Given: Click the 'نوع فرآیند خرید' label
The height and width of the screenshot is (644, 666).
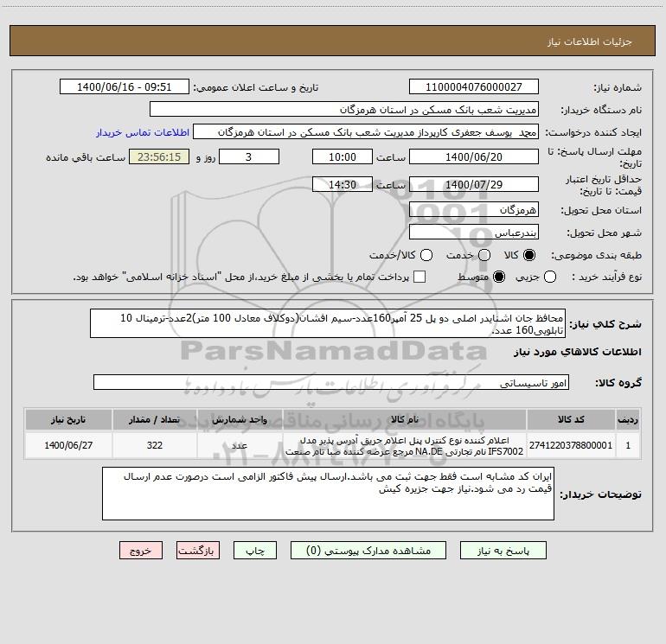Looking at the screenshot, I should click(x=607, y=277).
